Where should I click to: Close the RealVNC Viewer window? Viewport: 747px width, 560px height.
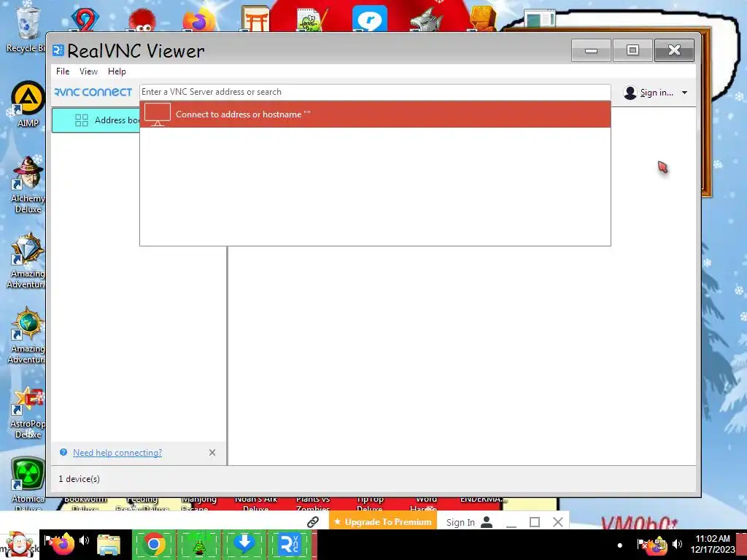(674, 50)
